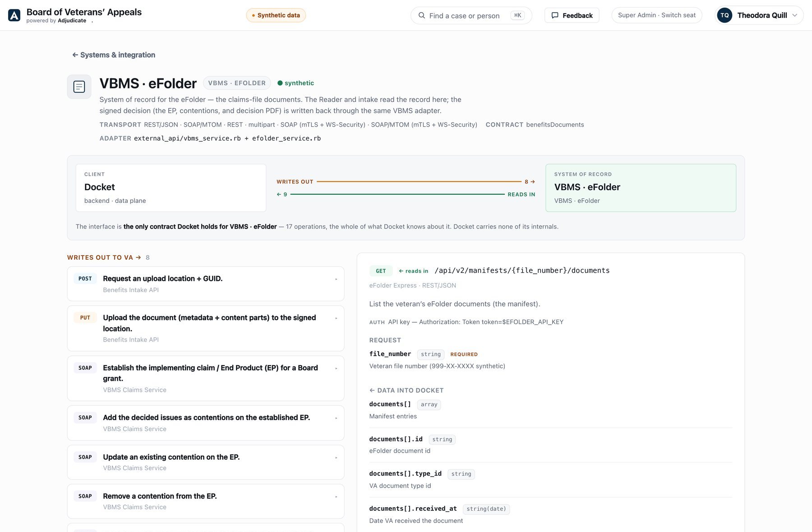
Task: Click the Docket client card
Action: (x=171, y=188)
